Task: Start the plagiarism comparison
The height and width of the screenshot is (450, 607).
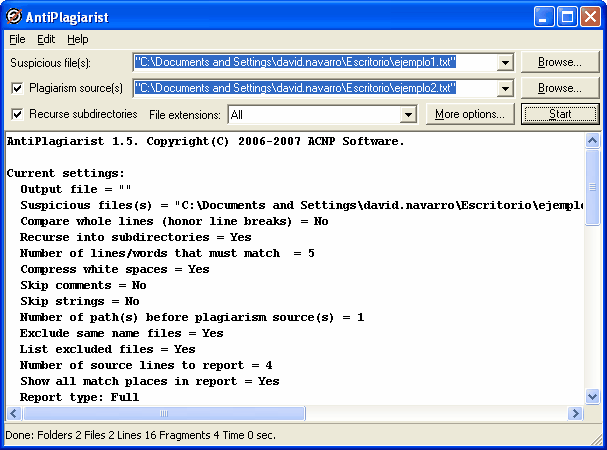Action: click(560, 114)
